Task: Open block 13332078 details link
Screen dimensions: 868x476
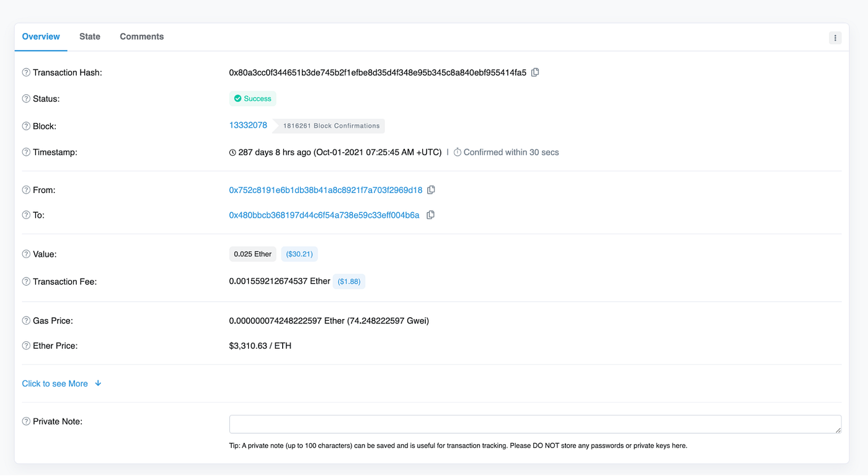Action: 248,125
